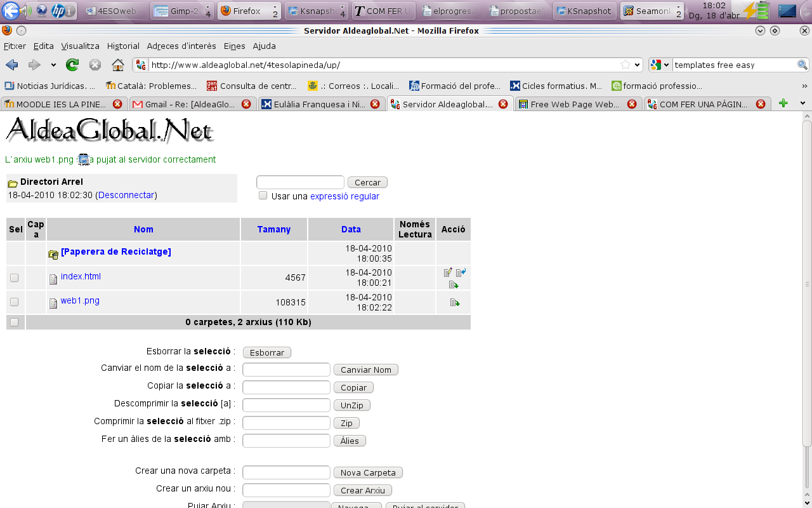The height and width of the screenshot is (508, 812).
Task: Open the 'expressió regular' link
Action: 344,196
